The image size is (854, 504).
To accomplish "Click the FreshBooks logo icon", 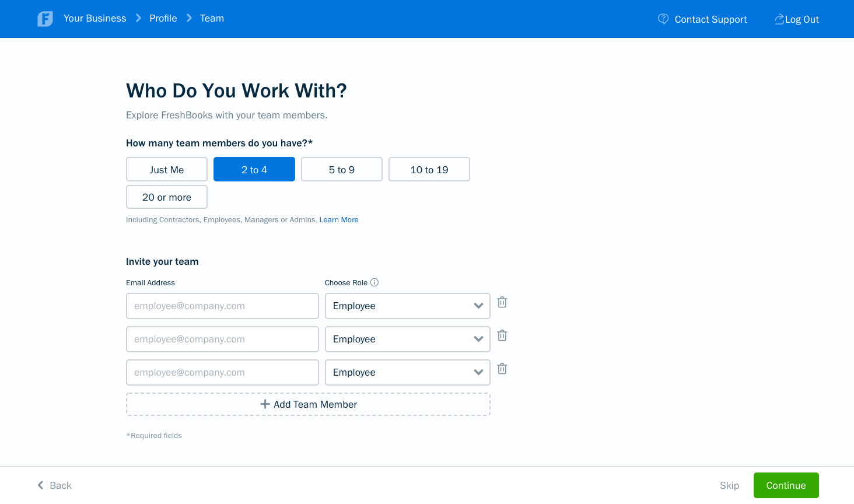I will (x=45, y=19).
